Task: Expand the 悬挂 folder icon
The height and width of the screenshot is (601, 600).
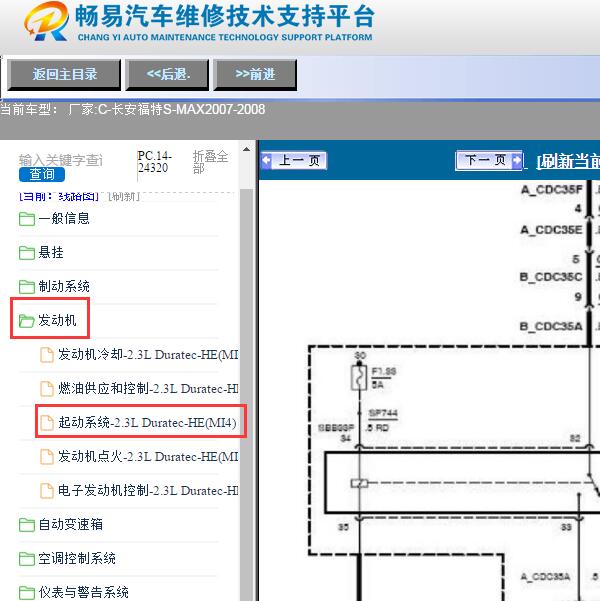Action: (x=26, y=253)
